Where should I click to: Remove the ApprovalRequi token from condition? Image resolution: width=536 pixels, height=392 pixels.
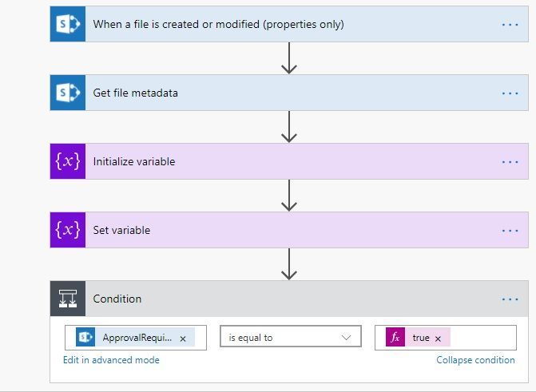tap(183, 339)
